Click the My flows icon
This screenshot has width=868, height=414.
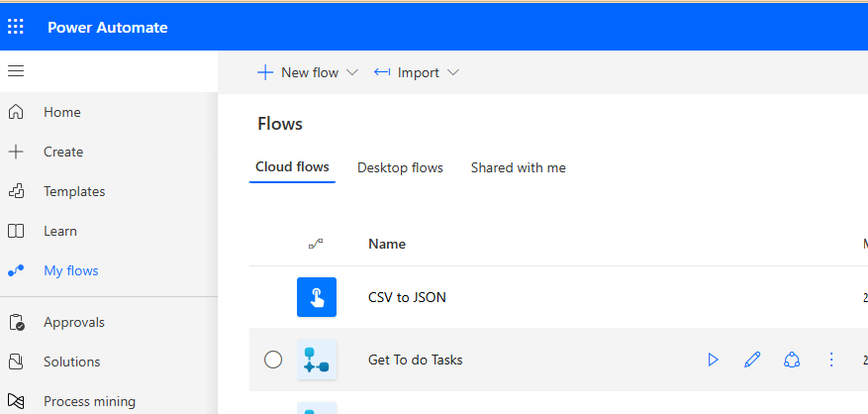pos(16,271)
